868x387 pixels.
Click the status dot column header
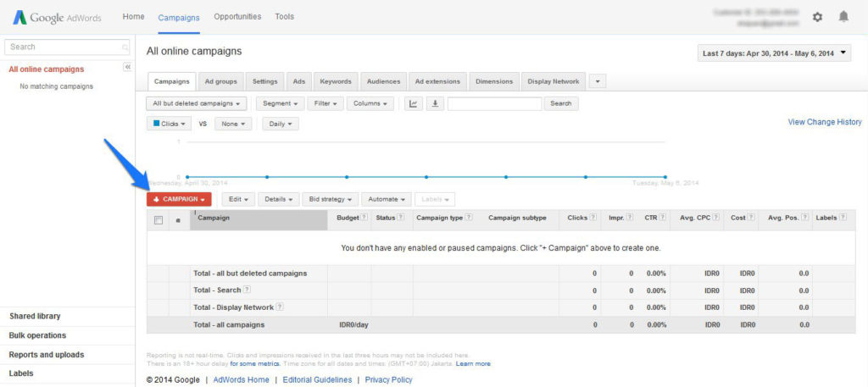(178, 220)
